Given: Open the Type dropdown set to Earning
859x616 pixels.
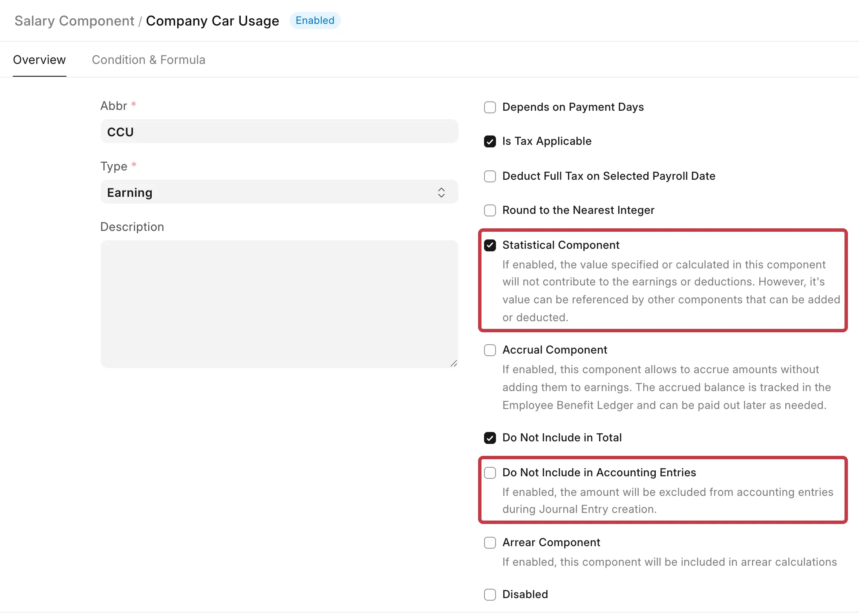Looking at the screenshot, I should pyautogui.click(x=279, y=192).
